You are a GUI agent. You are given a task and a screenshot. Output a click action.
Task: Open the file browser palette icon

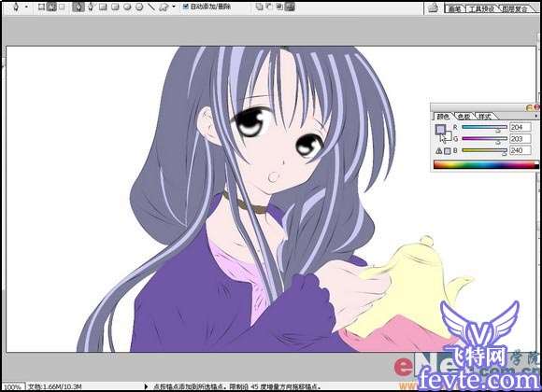tap(433, 7)
